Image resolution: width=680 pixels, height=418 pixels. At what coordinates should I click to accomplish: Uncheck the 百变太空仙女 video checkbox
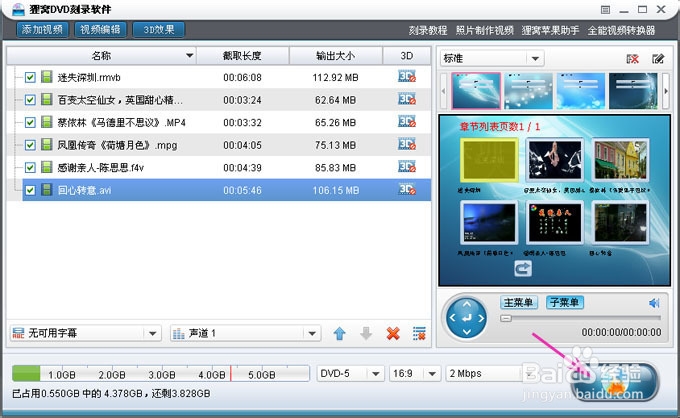tap(30, 100)
